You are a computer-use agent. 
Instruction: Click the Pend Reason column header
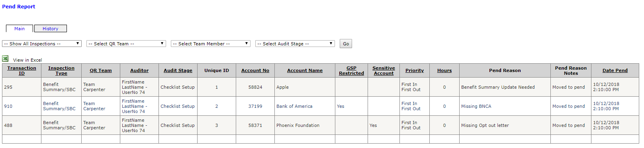(x=505, y=70)
